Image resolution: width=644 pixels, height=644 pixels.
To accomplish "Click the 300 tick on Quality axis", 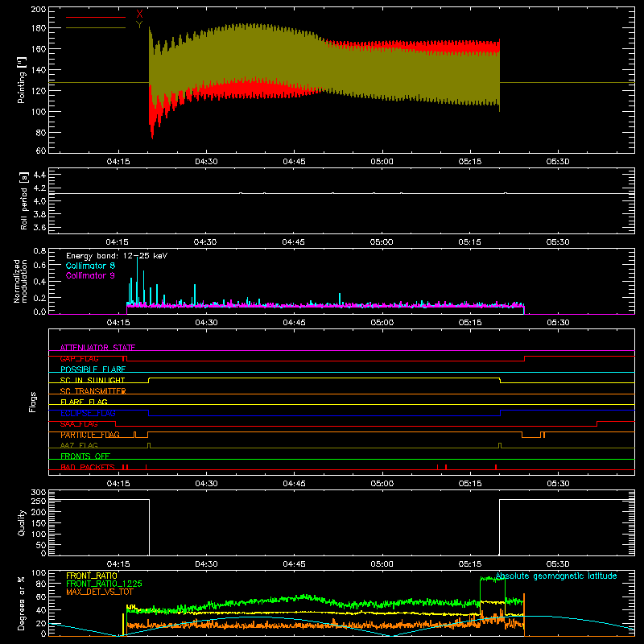I will tap(39, 493).
